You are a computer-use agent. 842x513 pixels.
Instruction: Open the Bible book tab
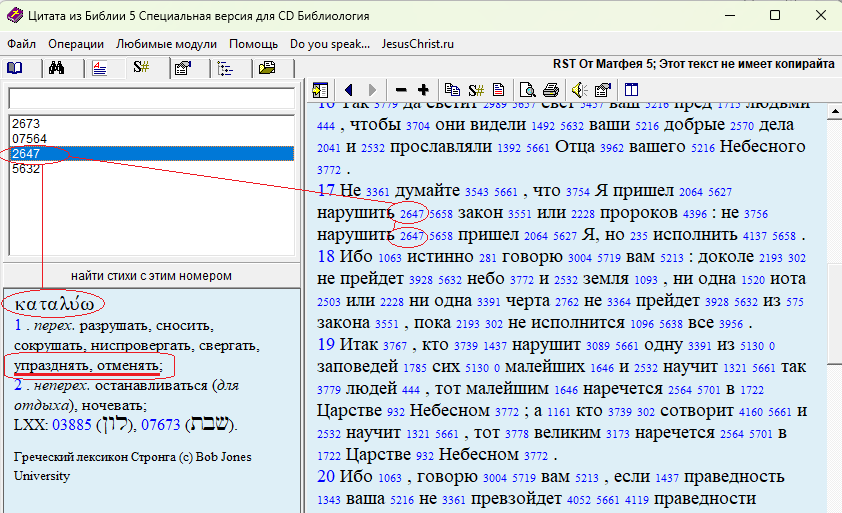pyautogui.click(x=14, y=68)
